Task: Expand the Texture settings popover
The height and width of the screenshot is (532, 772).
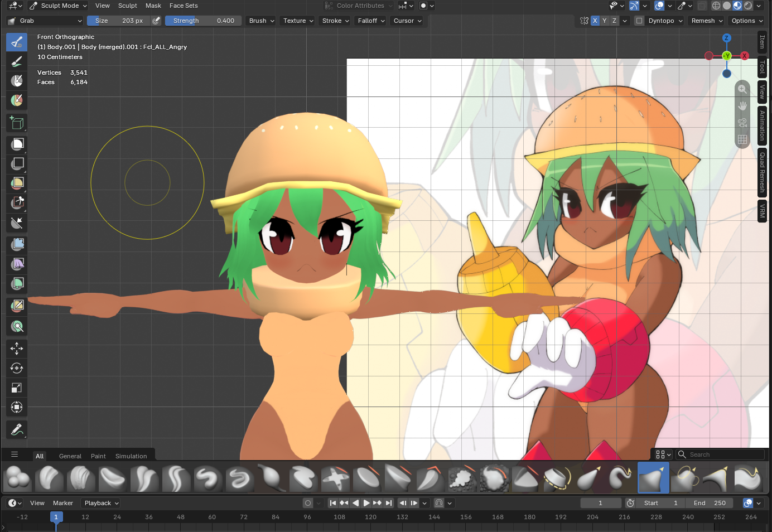Action: point(298,21)
